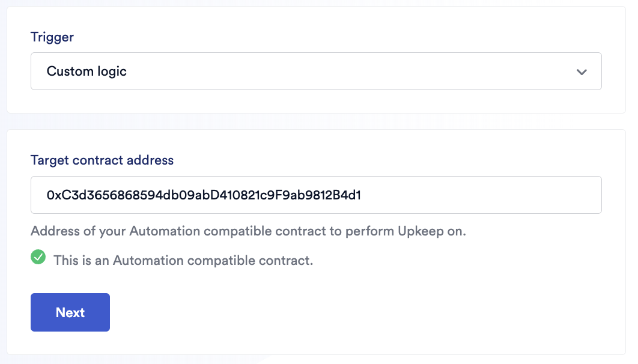This screenshot has width=638, height=364.
Task: Click empty space right of the contract address
Action: tap(481, 195)
